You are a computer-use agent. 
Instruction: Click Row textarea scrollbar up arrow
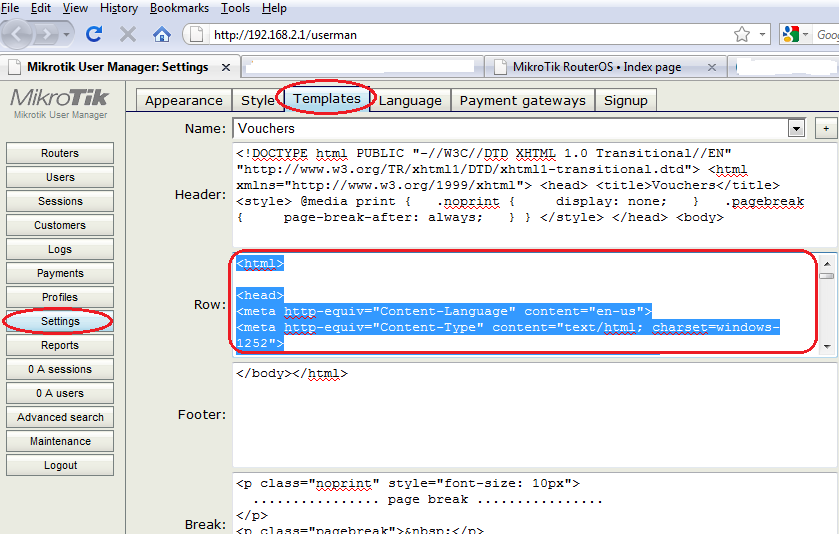click(x=827, y=263)
